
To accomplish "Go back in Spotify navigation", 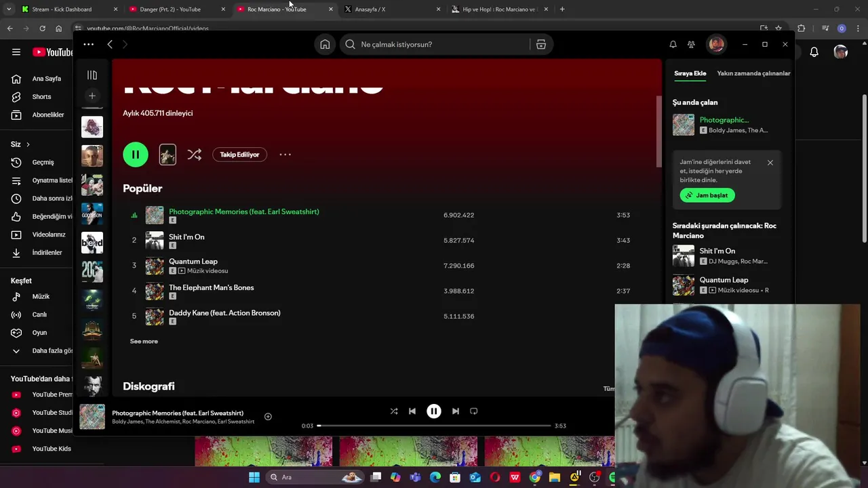I will 110,44.
